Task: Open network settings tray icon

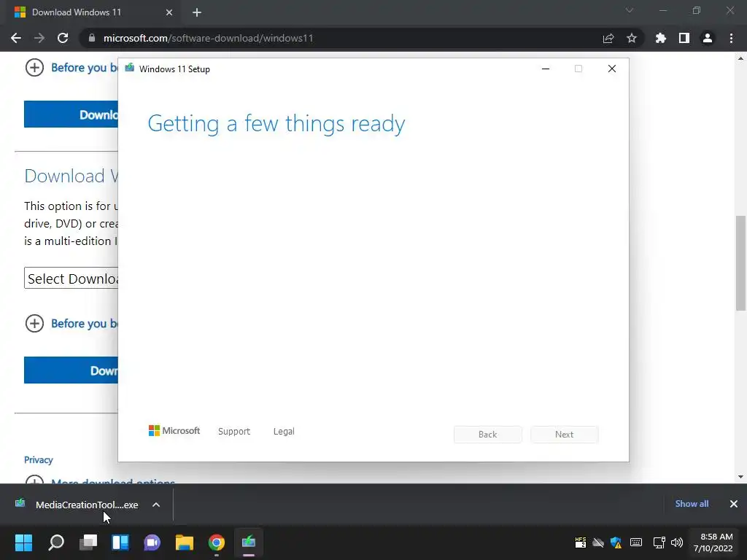Action: click(x=659, y=542)
